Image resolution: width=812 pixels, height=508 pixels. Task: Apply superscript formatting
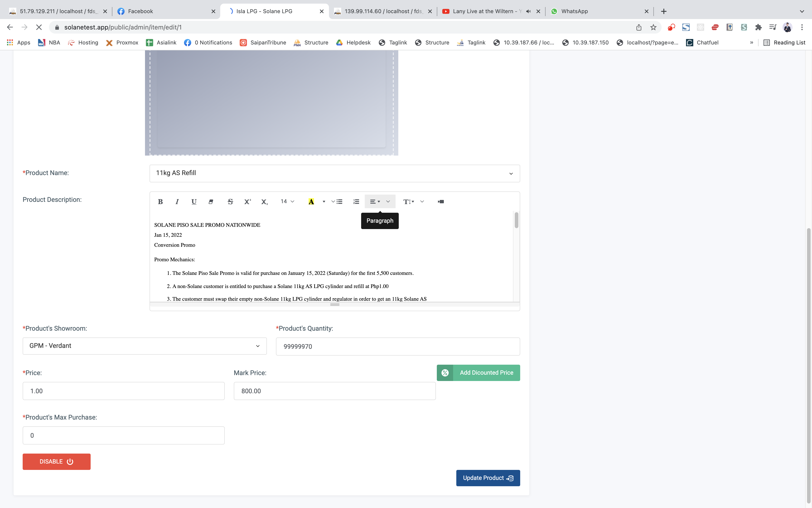coord(247,202)
